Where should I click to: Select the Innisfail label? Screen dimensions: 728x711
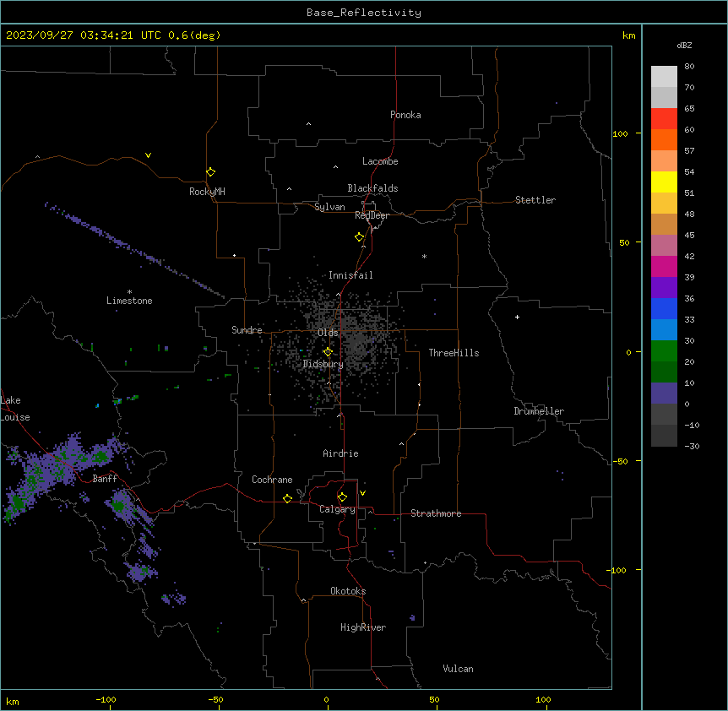pyautogui.click(x=350, y=275)
